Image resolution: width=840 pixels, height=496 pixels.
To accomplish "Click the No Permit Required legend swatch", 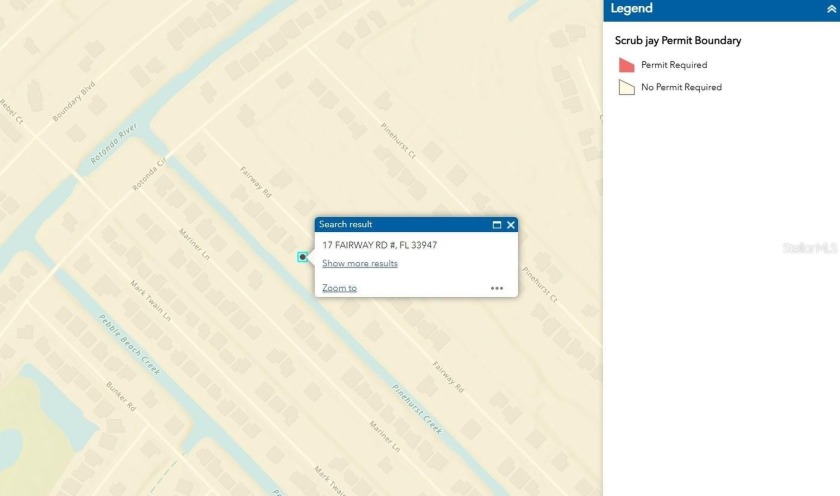I will 627,87.
